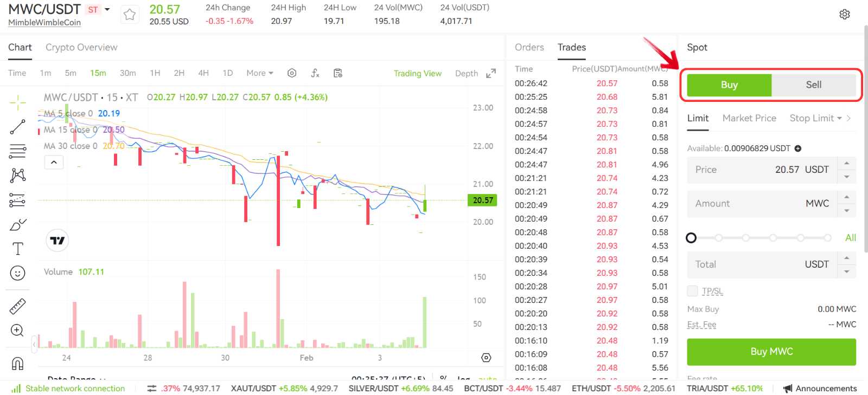Select the 30m timeframe
This screenshot has height=395, width=868.
click(x=128, y=73)
